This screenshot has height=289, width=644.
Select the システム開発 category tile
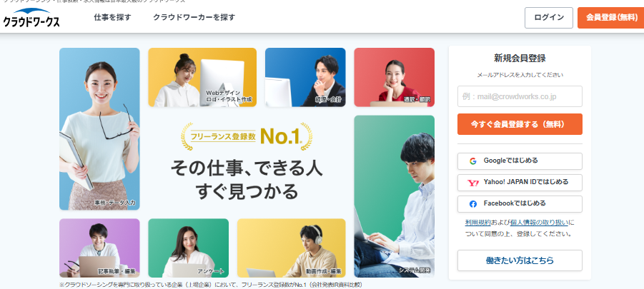pos(395,196)
